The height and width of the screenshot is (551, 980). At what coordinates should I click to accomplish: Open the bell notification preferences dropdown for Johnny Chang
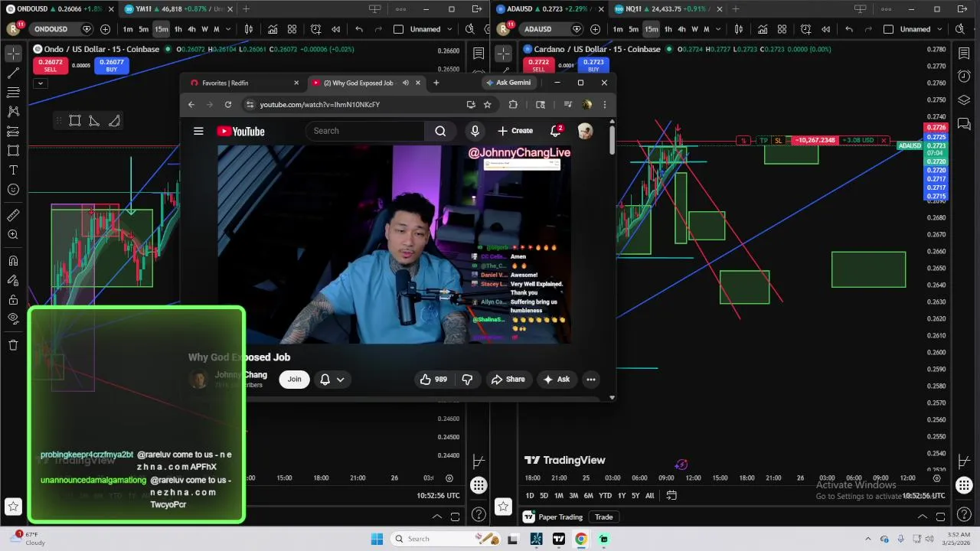click(332, 379)
